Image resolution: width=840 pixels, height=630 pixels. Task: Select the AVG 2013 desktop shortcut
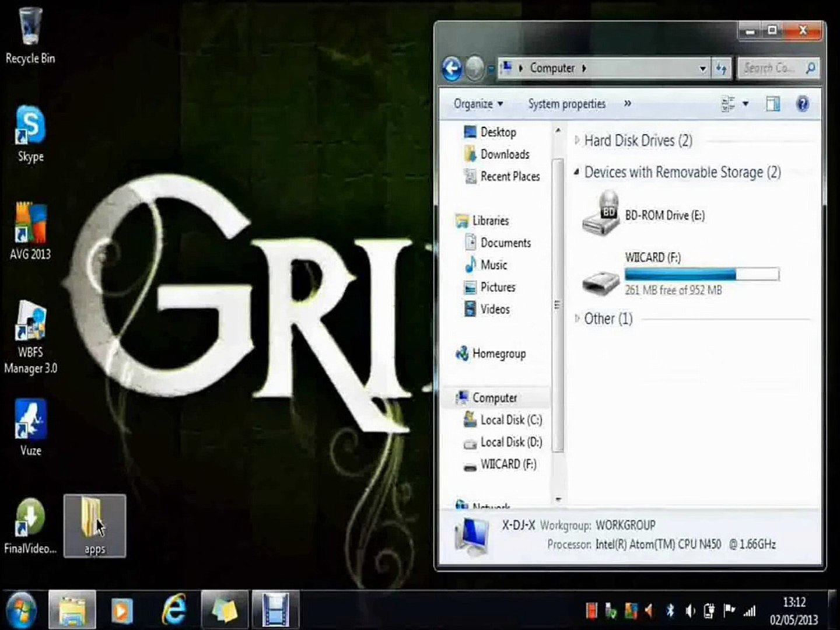[x=30, y=232]
